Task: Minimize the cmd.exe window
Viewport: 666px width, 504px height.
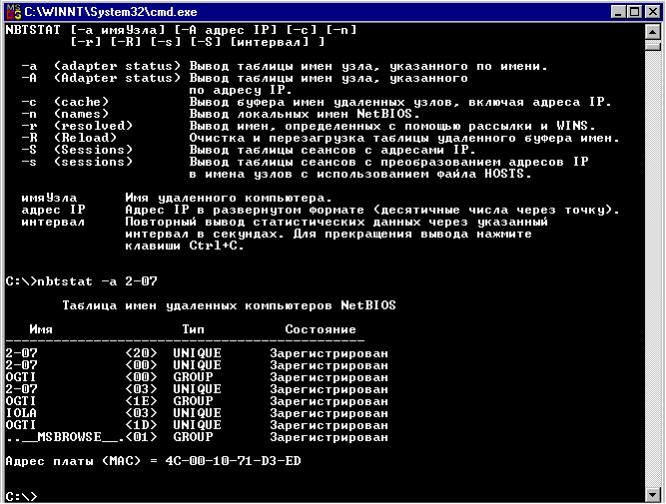Action: tap(618, 12)
